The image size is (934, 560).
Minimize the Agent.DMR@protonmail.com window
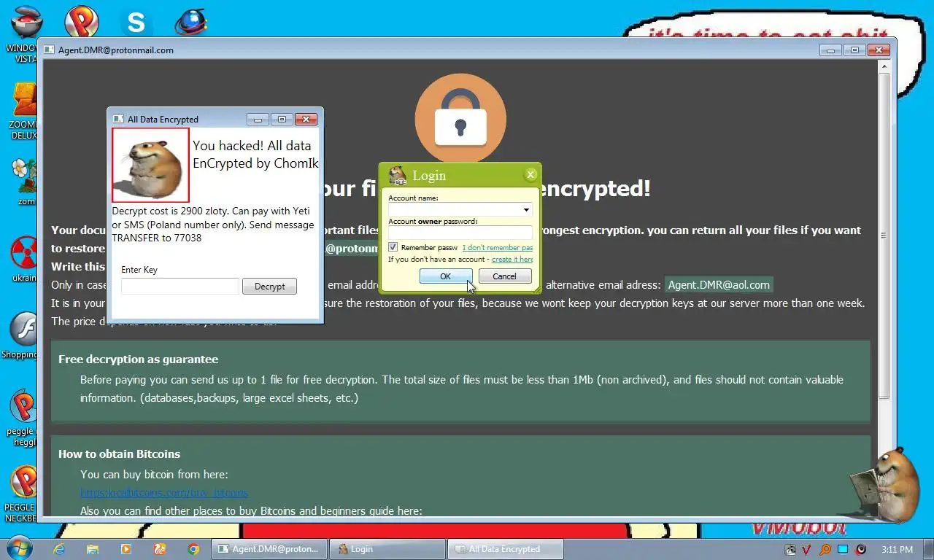click(830, 50)
